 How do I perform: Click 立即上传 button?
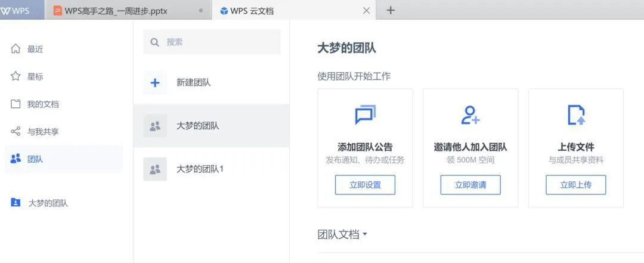click(576, 184)
